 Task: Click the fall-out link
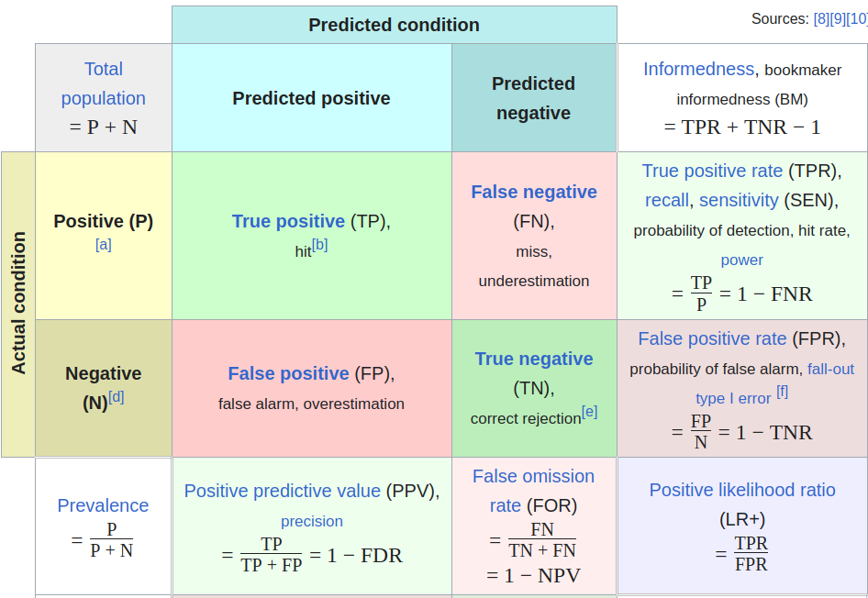pyautogui.click(x=830, y=369)
